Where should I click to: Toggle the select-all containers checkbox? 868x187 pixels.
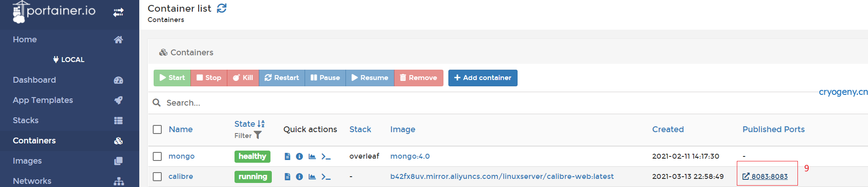(157, 129)
